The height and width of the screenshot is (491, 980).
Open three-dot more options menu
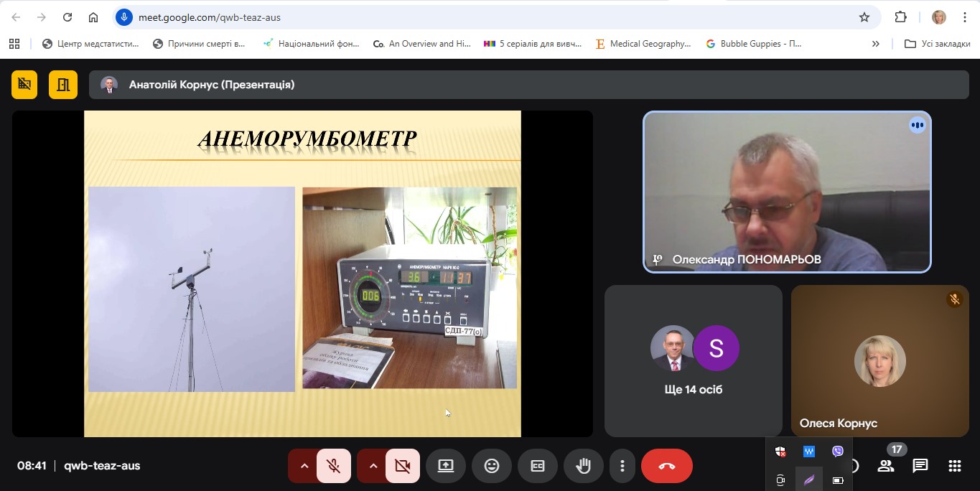(x=622, y=466)
